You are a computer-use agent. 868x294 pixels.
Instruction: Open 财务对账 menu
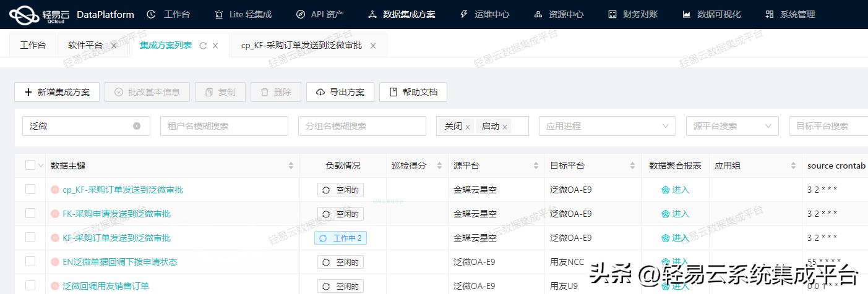pyautogui.click(x=633, y=14)
